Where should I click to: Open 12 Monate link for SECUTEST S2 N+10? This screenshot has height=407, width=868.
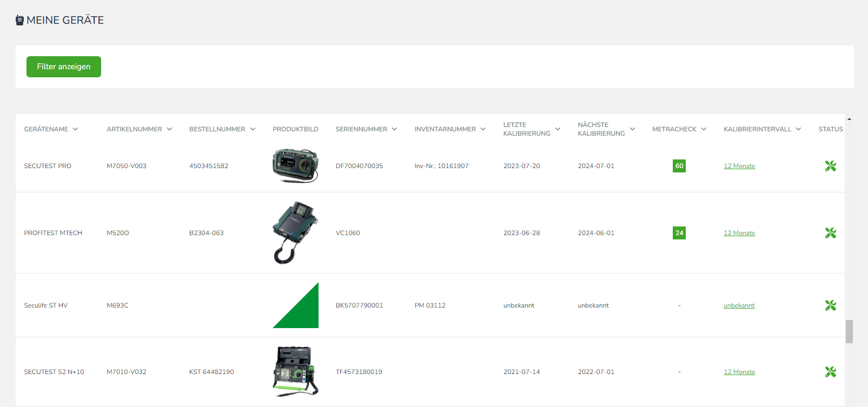tap(739, 372)
